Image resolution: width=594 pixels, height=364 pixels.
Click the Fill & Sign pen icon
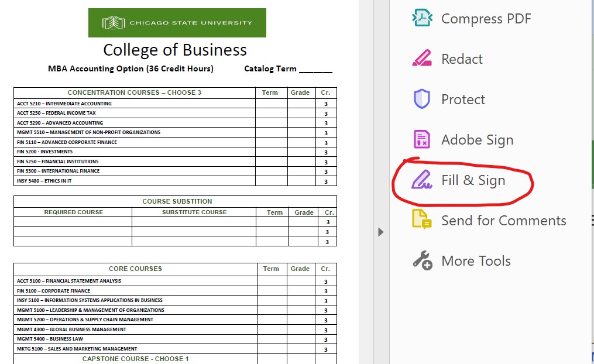coord(422,180)
